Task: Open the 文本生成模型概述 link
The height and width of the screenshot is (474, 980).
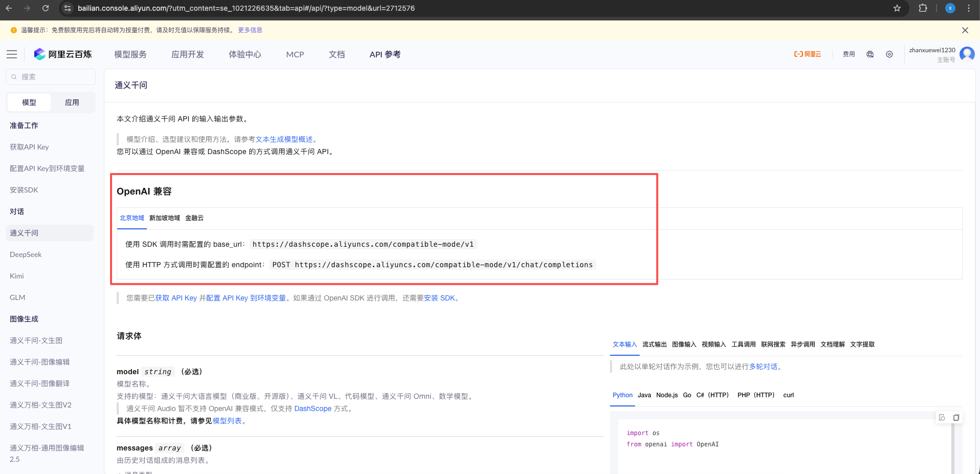Action: coord(284,139)
